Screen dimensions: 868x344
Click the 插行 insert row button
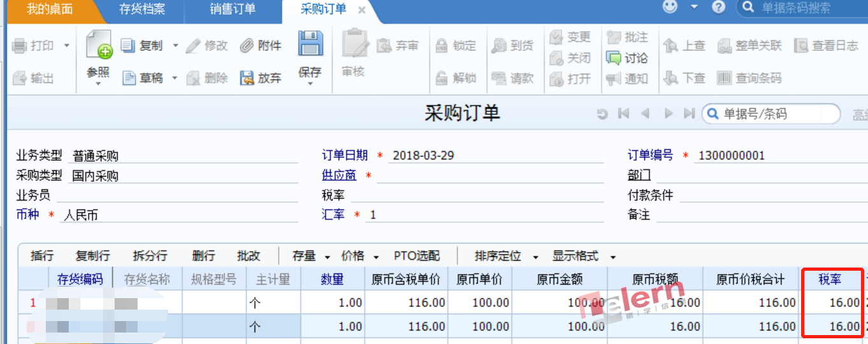pyautogui.click(x=42, y=256)
